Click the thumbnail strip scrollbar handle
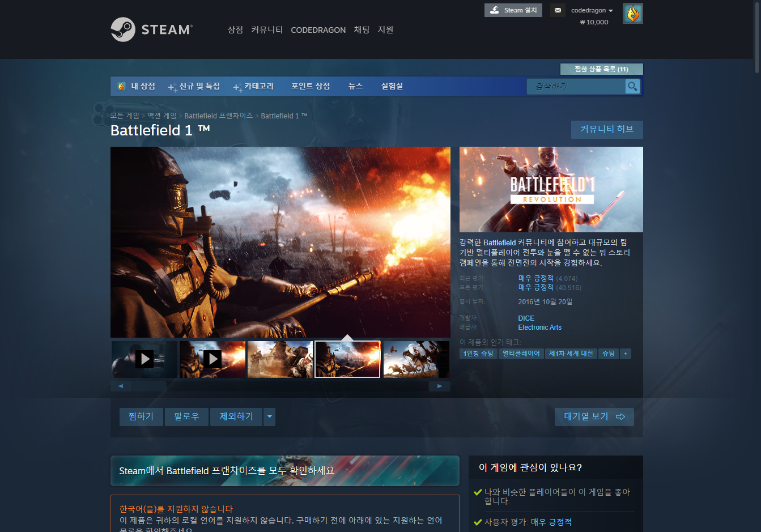 (150, 386)
